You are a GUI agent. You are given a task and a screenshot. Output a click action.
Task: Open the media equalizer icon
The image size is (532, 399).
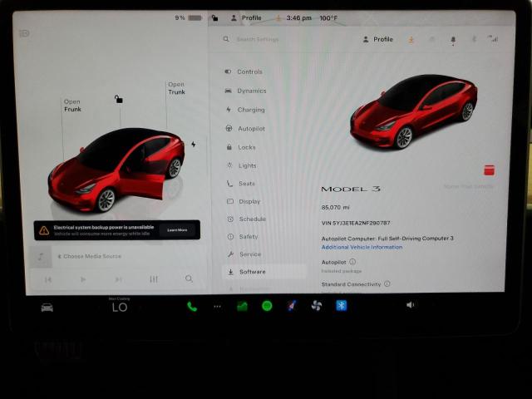pyautogui.click(x=154, y=279)
